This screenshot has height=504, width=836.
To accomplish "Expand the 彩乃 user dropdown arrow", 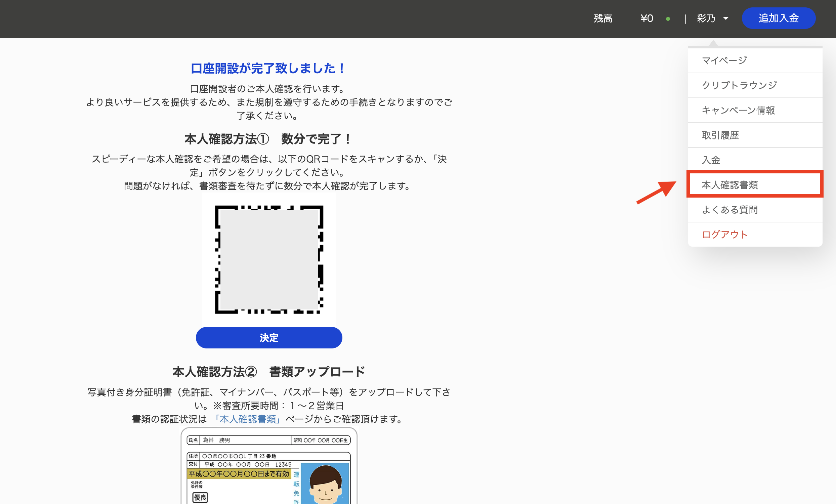I will [x=726, y=19].
